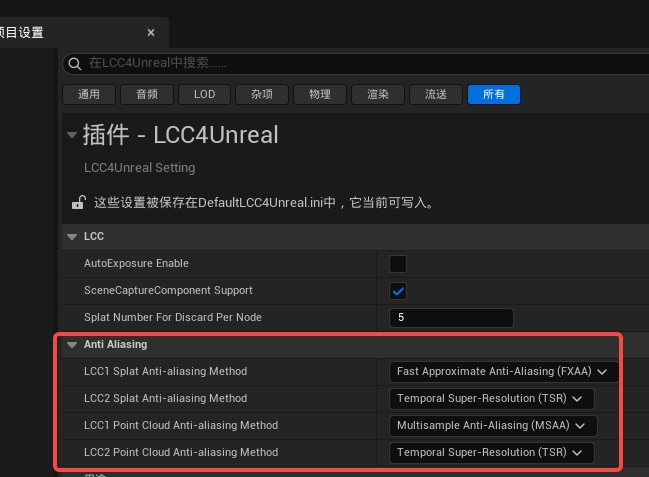
Task: Open LCC1 Splat Anti-aliasing Method dropdown
Action: (504, 371)
